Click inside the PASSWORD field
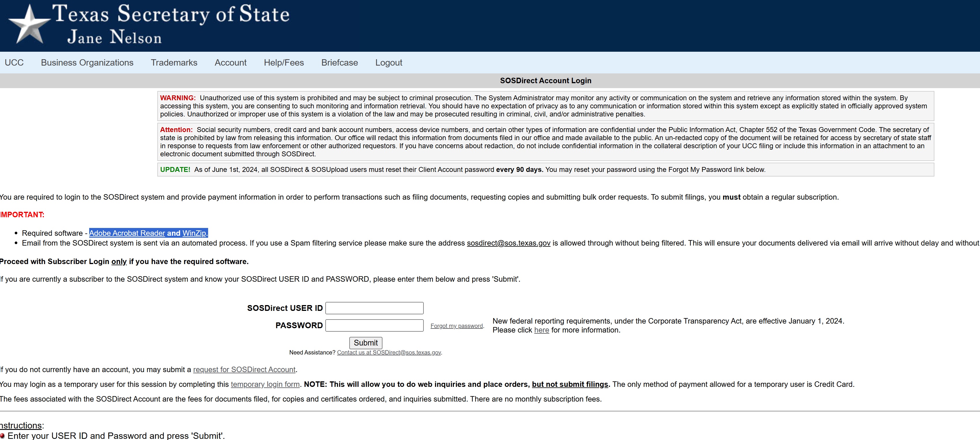This screenshot has width=980, height=440. 374,325
